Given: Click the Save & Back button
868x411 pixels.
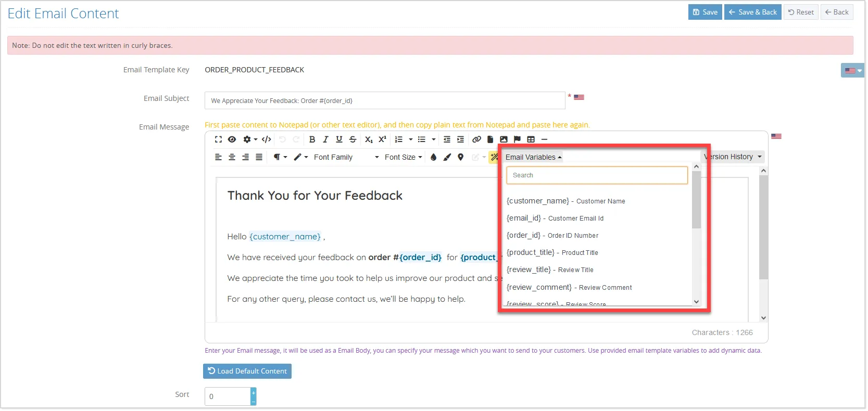Looking at the screenshot, I should [x=752, y=12].
